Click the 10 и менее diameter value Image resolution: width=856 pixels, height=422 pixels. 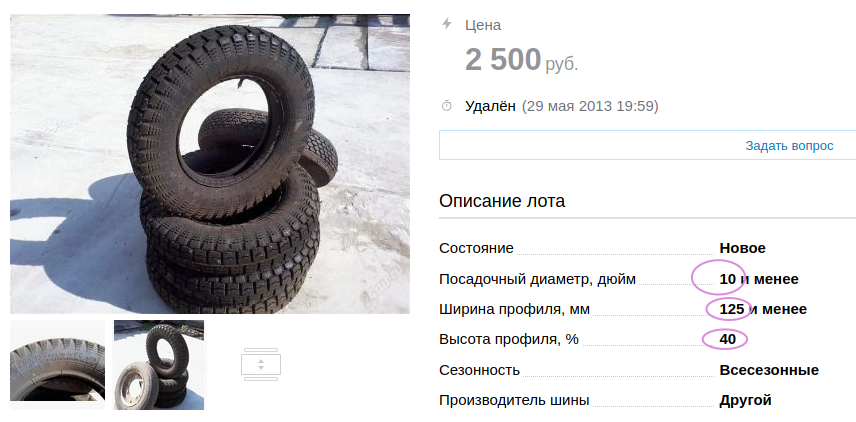click(x=759, y=279)
